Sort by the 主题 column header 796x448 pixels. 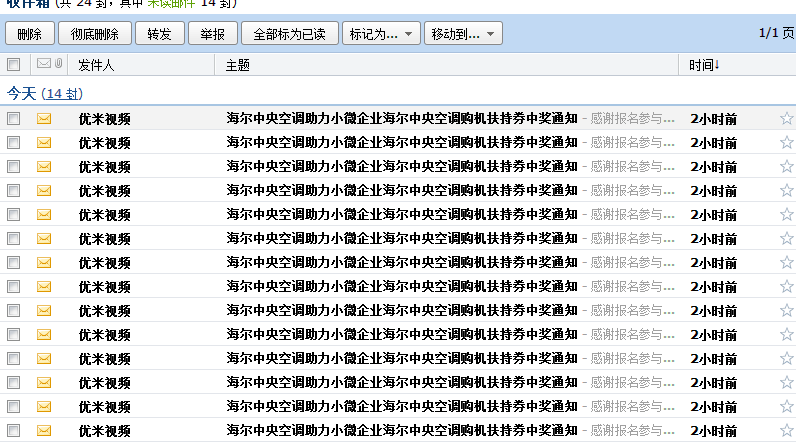tap(238, 65)
